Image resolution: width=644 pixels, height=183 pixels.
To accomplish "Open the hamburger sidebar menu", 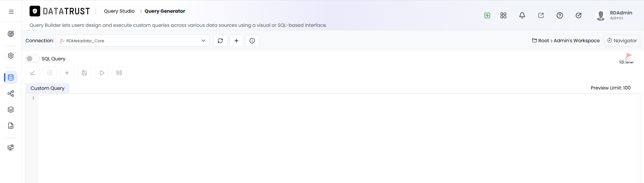I will (x=11, y=12).
